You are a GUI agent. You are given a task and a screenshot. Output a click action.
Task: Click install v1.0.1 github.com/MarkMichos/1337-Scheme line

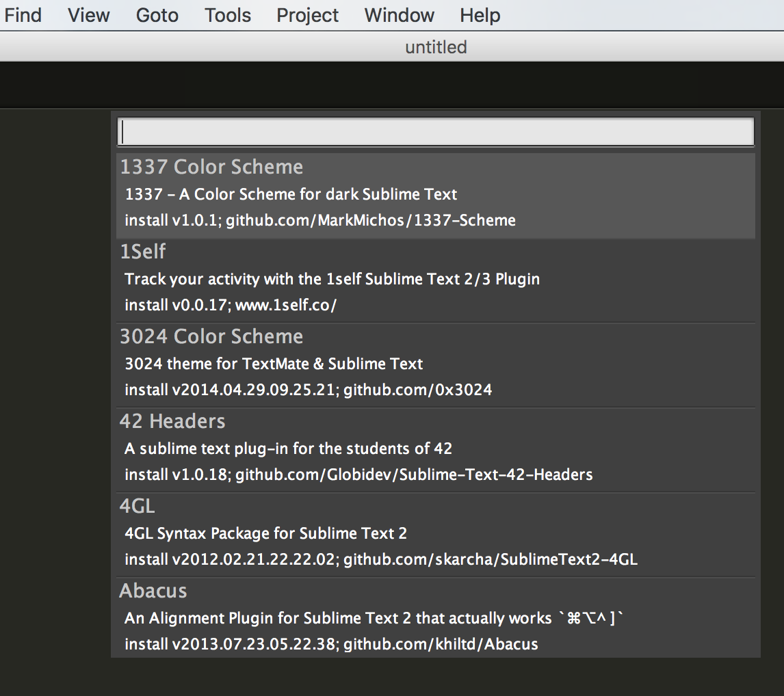pos(320,220)
